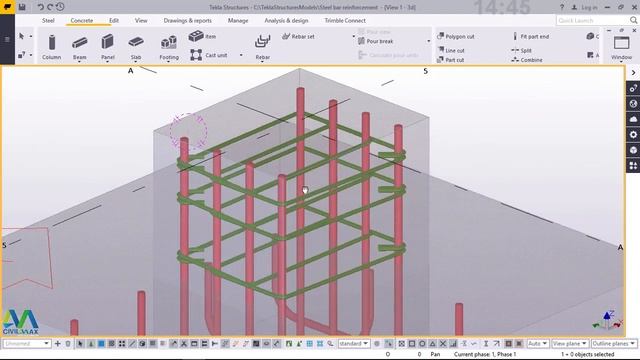Expand the Footing dropdown arrow
The image size is (640, 360).
(x=169, y=62)
